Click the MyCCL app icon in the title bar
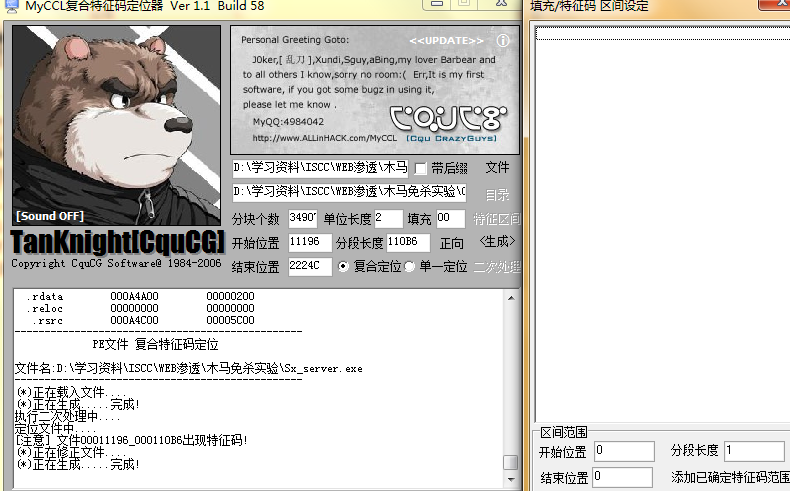Screen dimensions: 790x491 pyautogui.click(x=11, y=6)
